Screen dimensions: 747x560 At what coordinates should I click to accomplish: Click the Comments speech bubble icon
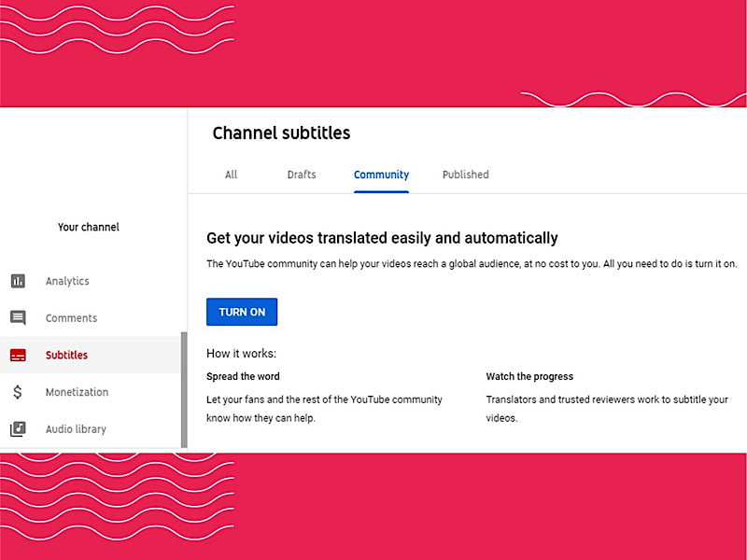pyautogui.click(x=18, y=317)
